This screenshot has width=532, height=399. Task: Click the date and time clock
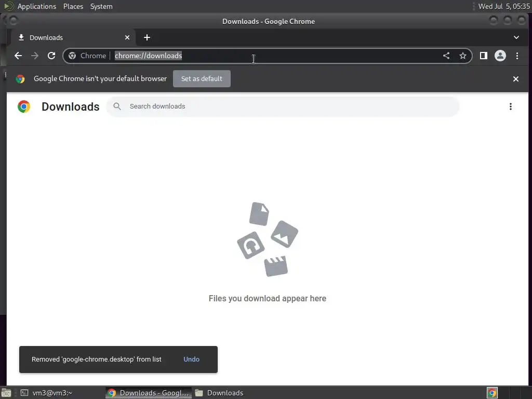(x=504, y=6)
